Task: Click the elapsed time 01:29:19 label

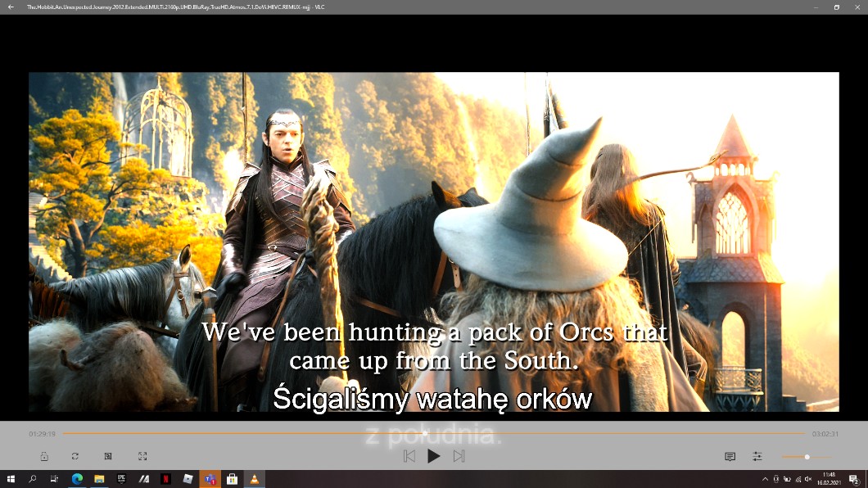Action: (43, 434)
